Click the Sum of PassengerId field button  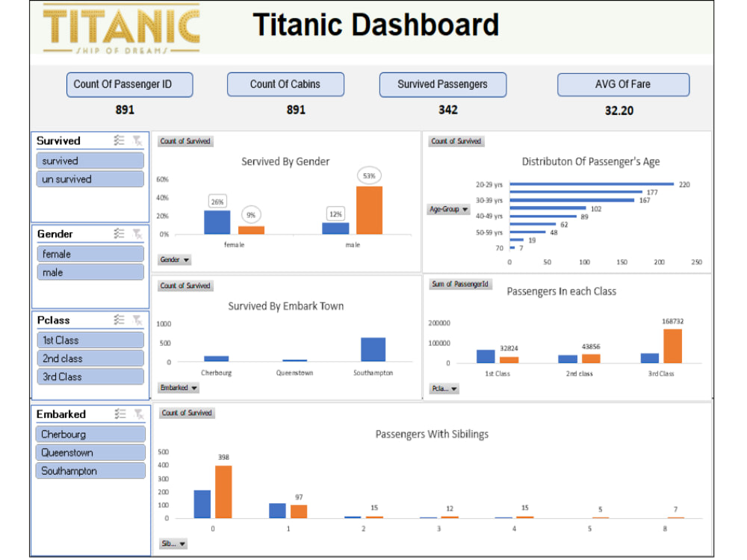click(x=460, y=284)
